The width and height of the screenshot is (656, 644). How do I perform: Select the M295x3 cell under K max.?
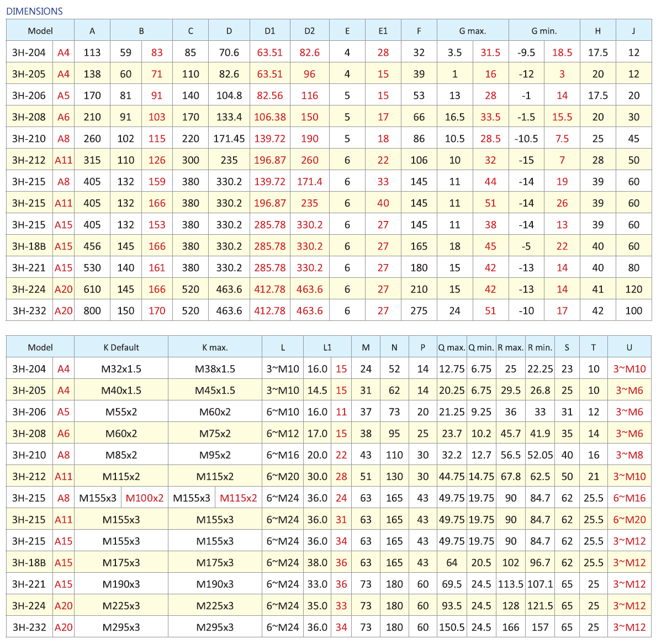pyautogui.click(x=215, y=627)
